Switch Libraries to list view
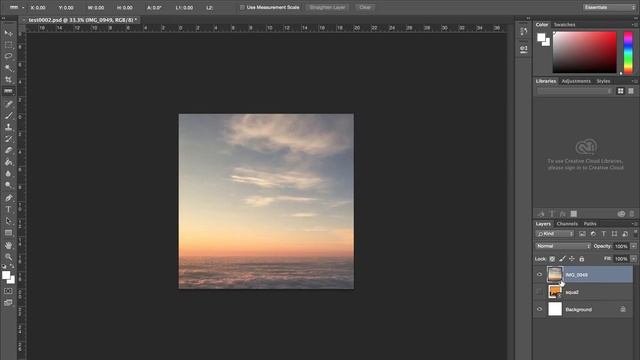 click(x=631, y=91)
